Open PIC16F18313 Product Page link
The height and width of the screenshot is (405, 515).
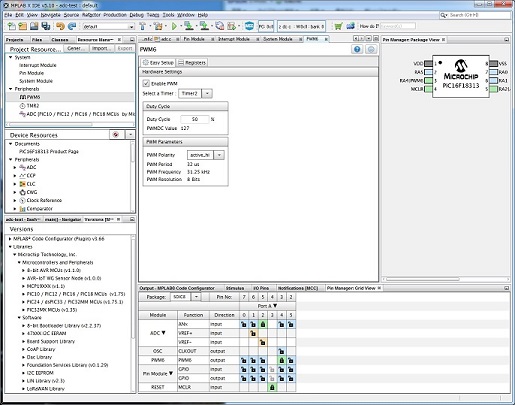[49, 151]
